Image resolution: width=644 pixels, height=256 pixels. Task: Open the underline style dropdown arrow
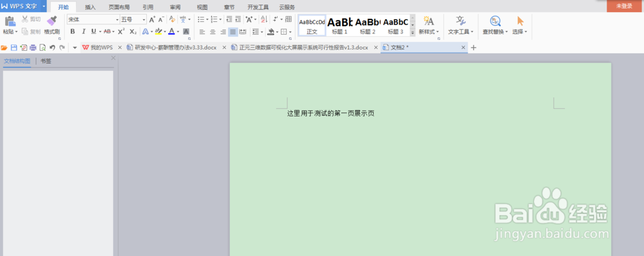click(x=100, y=32)
